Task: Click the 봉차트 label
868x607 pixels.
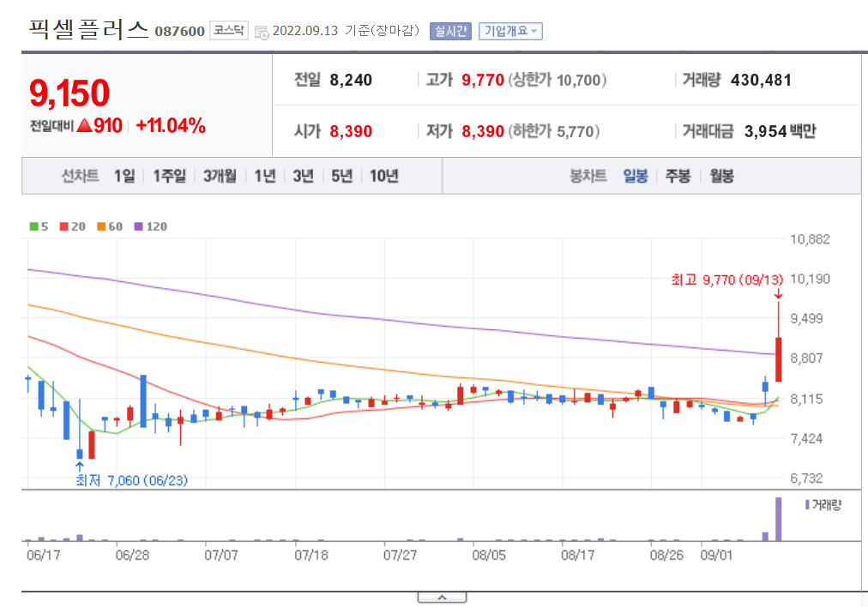Action: (588, 176)
